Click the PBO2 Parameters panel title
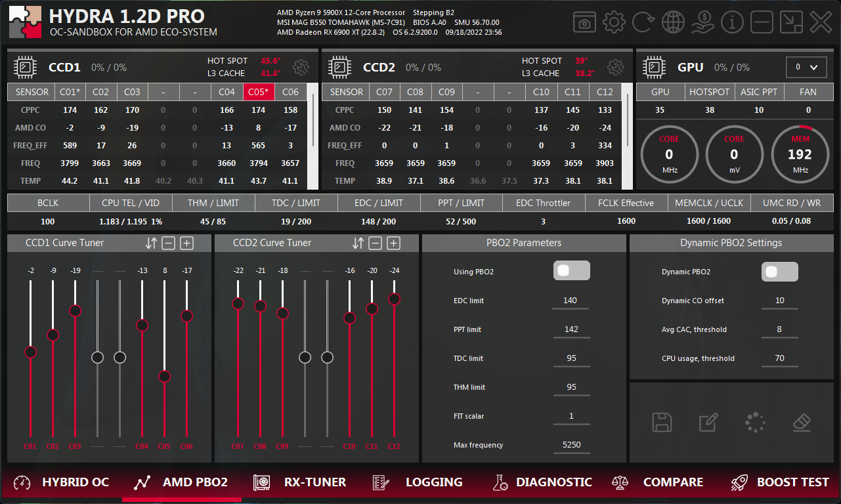This screenshot has width=841, height=504. point(523,243)
